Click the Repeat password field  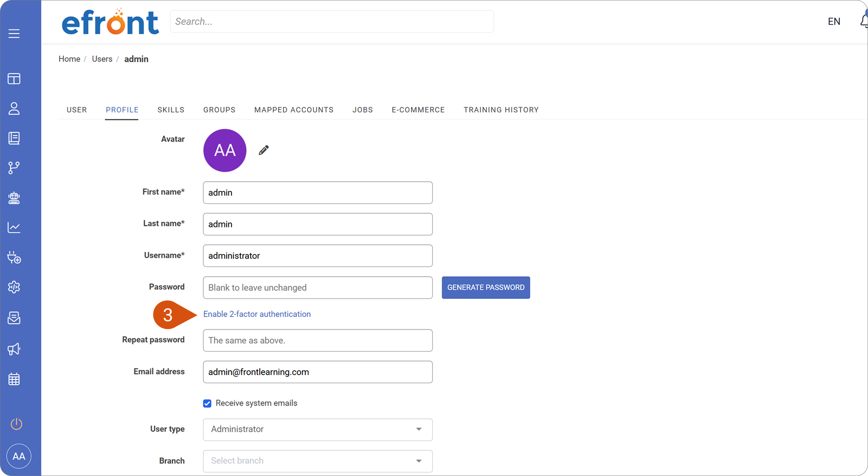click(317, 340)
